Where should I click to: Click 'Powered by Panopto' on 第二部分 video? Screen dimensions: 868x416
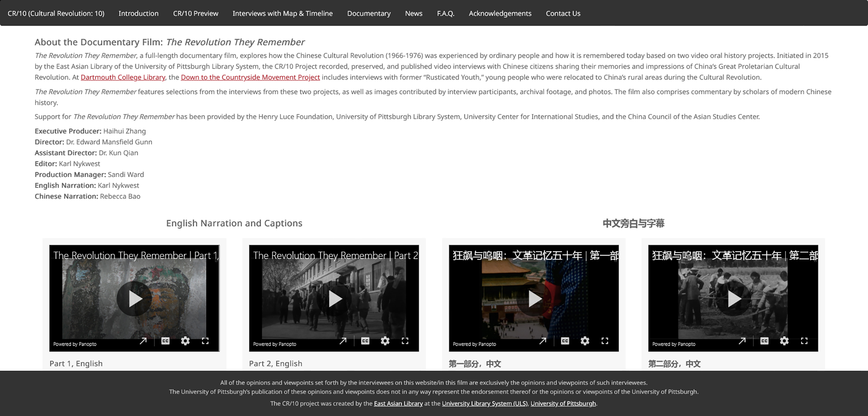[674, 344]
